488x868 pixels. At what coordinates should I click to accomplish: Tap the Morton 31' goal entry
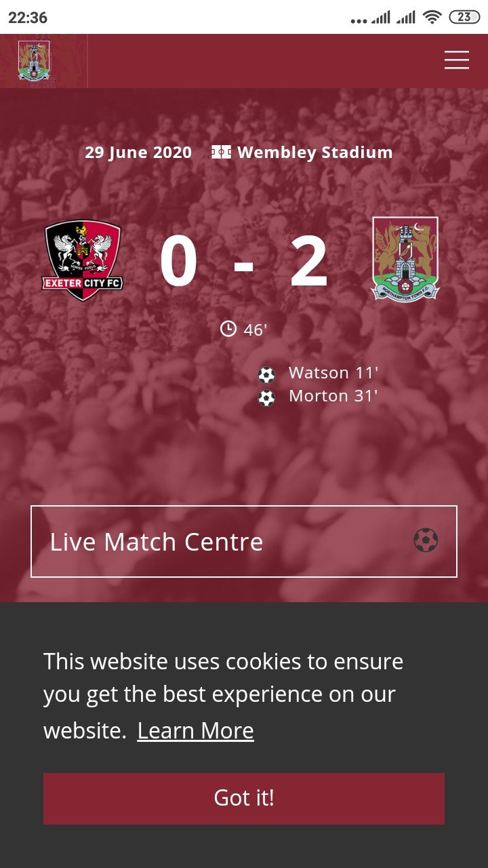coord(333,396)
